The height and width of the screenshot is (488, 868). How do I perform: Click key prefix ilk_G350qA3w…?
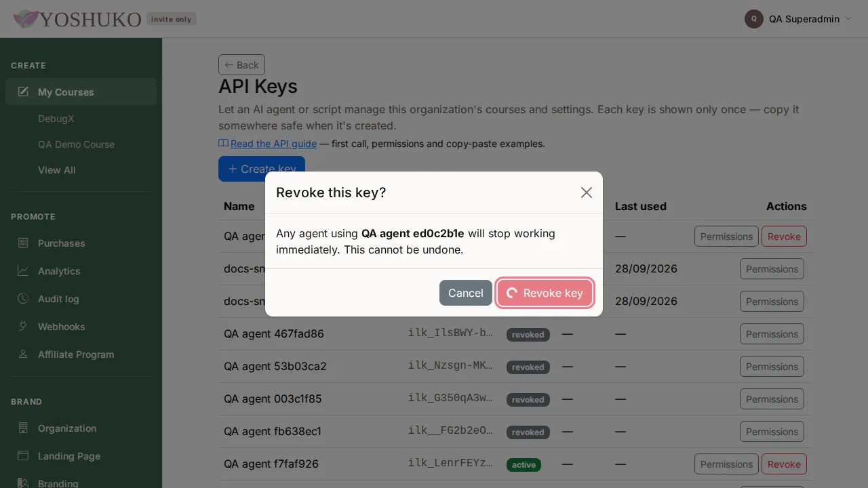coord(451,398)
